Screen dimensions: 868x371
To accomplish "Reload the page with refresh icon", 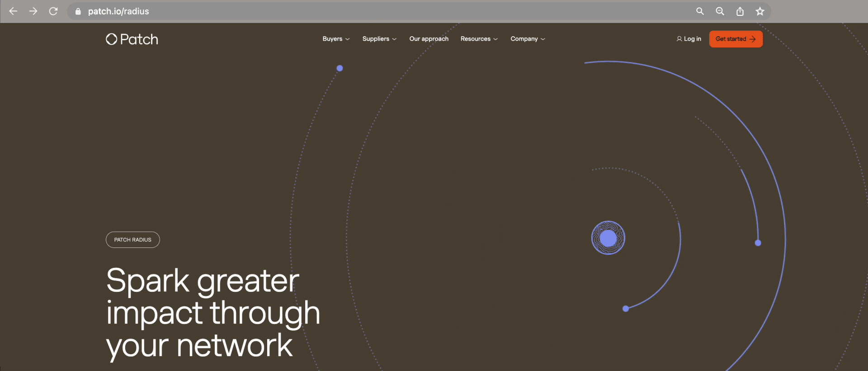I will pos(53,11).
